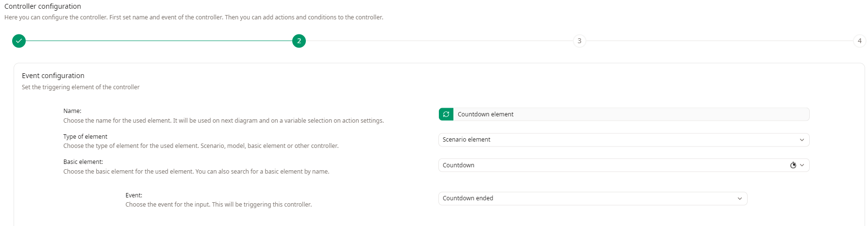
Task: Jump to step 3 in the wizard
Action: tap(579, 41)
